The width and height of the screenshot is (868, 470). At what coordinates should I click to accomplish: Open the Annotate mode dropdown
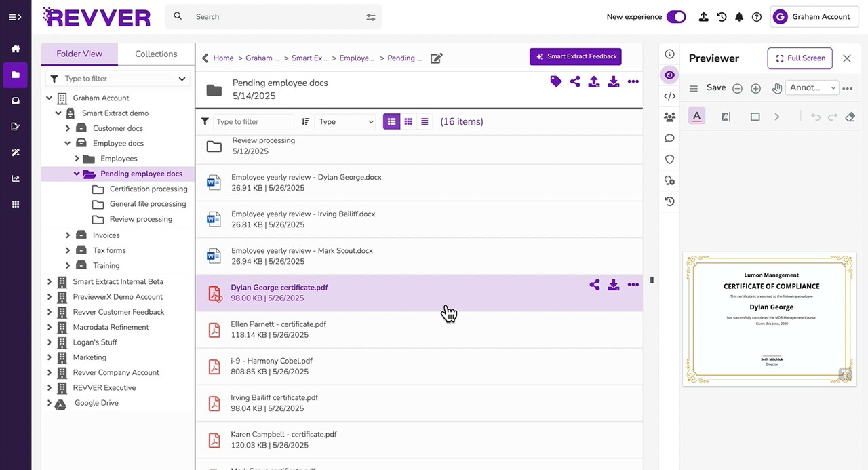[812, 88]
